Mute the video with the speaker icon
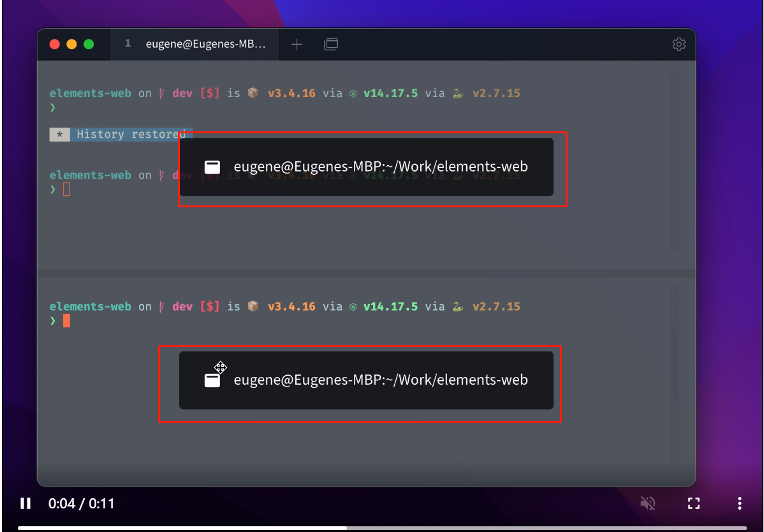This screenshot has height=532, width=764. [x=647, y=503]
